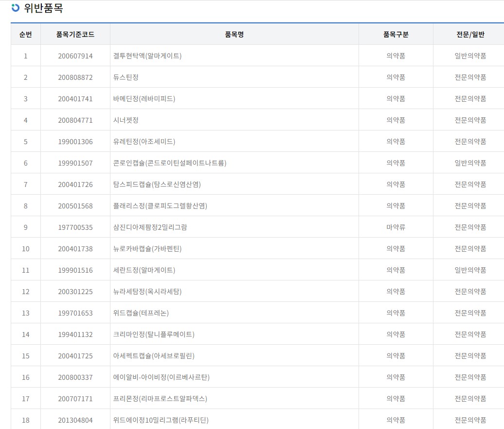Click the blue circular icon beside 위반품목 title

pyautogui.click(x=16, y=8)
